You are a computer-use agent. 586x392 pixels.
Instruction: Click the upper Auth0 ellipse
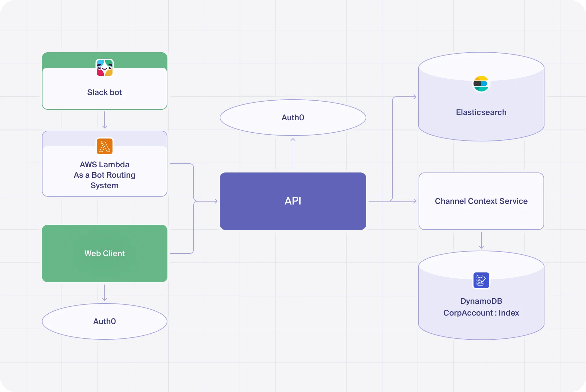293,117
